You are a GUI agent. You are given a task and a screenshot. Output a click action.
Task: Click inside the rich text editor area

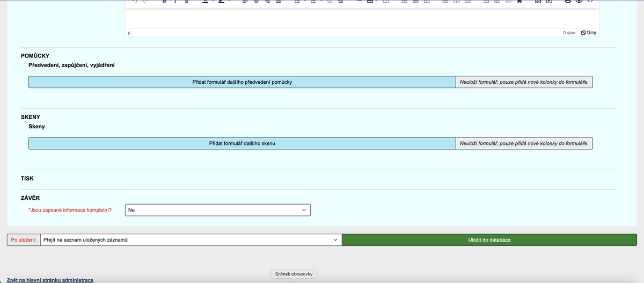(x=362, y=18)
